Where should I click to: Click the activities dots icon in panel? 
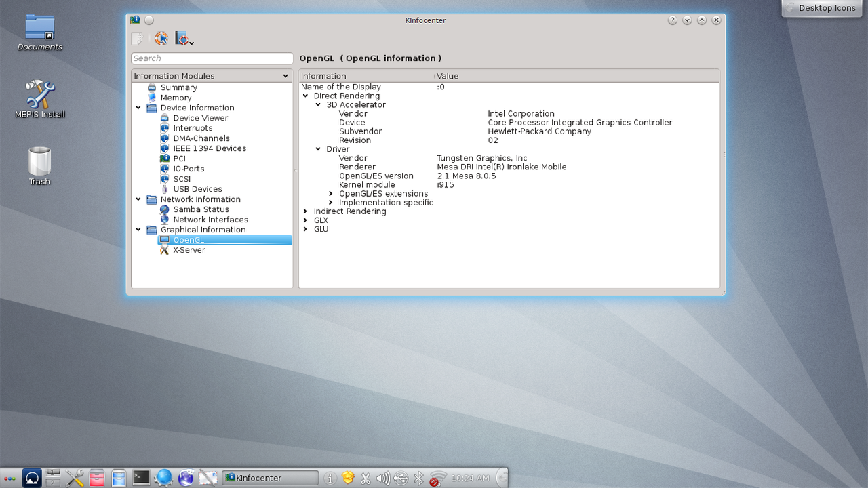click(x=9, y=479)
